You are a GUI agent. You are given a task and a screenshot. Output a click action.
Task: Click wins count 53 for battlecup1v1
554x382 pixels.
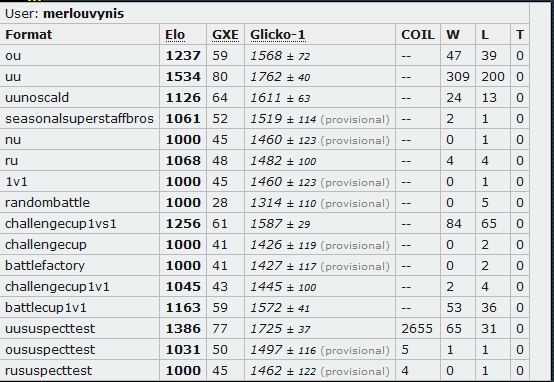pos(453,307)
